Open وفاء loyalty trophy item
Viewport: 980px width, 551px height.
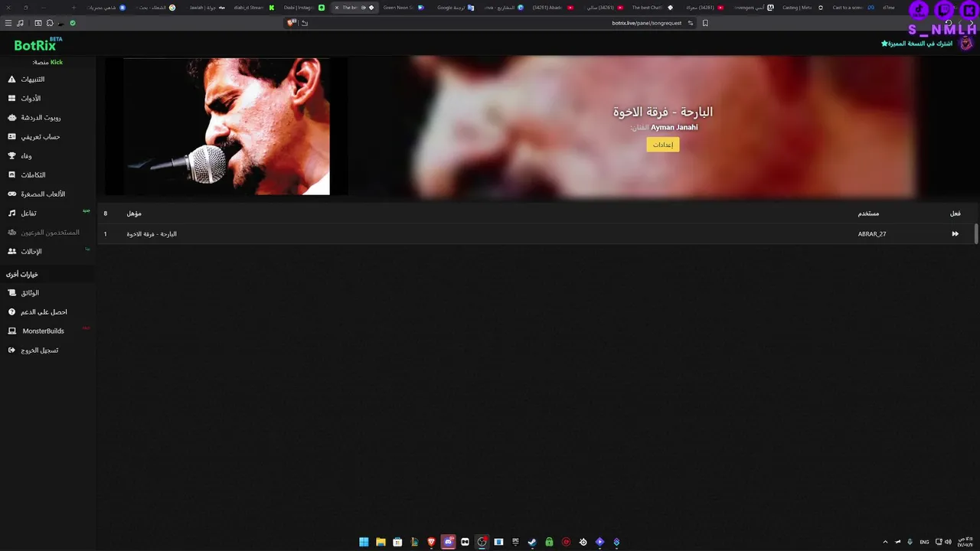tap(19, 156)
